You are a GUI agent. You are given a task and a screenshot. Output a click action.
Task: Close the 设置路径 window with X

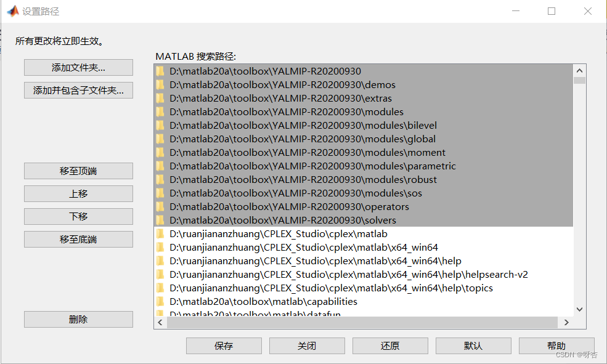coord(588,11)
